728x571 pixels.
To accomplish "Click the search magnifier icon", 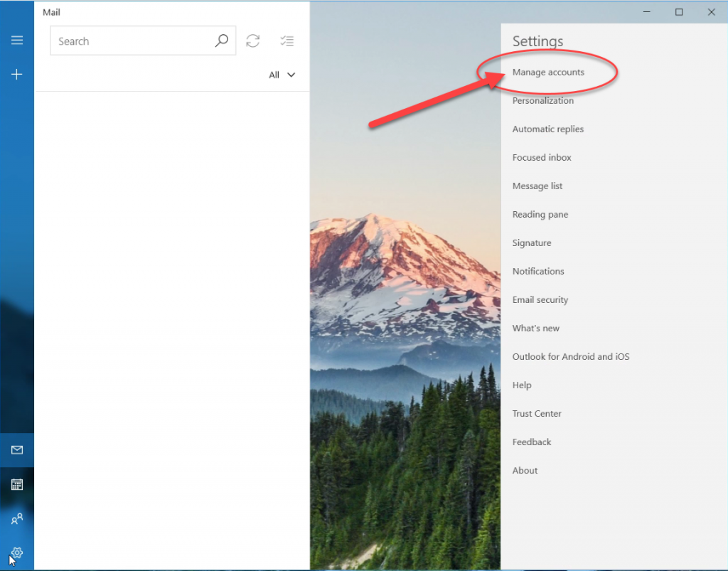I will coord(222,41).
